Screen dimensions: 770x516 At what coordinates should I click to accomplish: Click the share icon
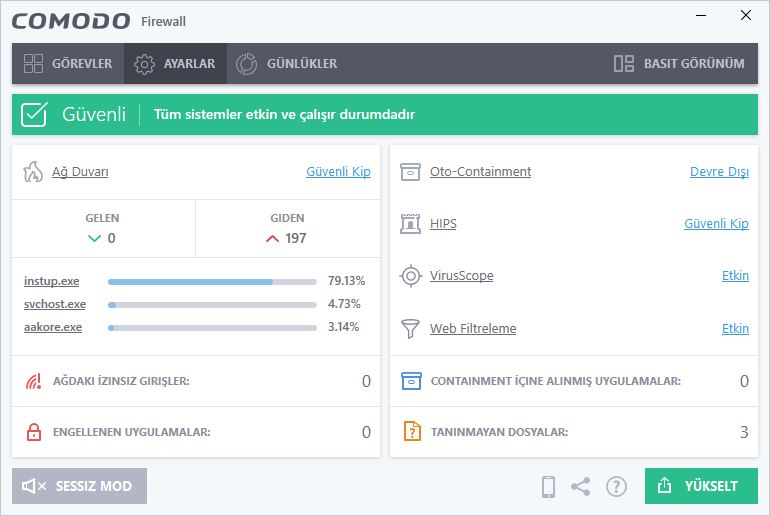coord(581,487)
